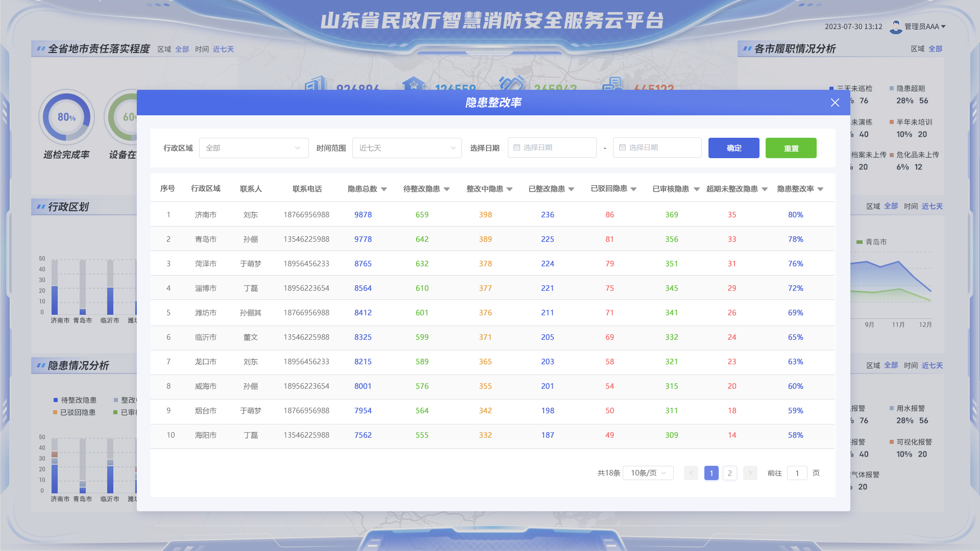Viewport: 980px width, 551px height.
Task: Open the 行政区域 dropdown
Action: 253,148
